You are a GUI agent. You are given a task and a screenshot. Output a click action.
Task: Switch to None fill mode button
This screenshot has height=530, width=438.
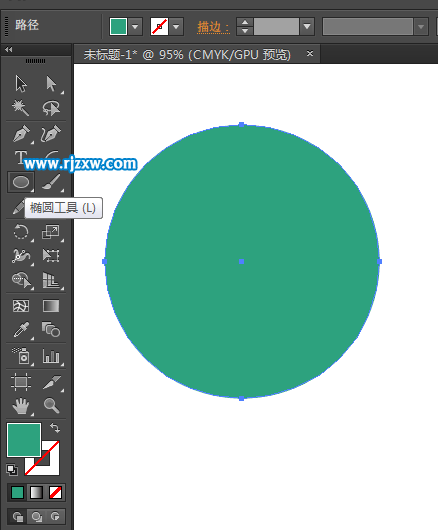tap(55, 492)
